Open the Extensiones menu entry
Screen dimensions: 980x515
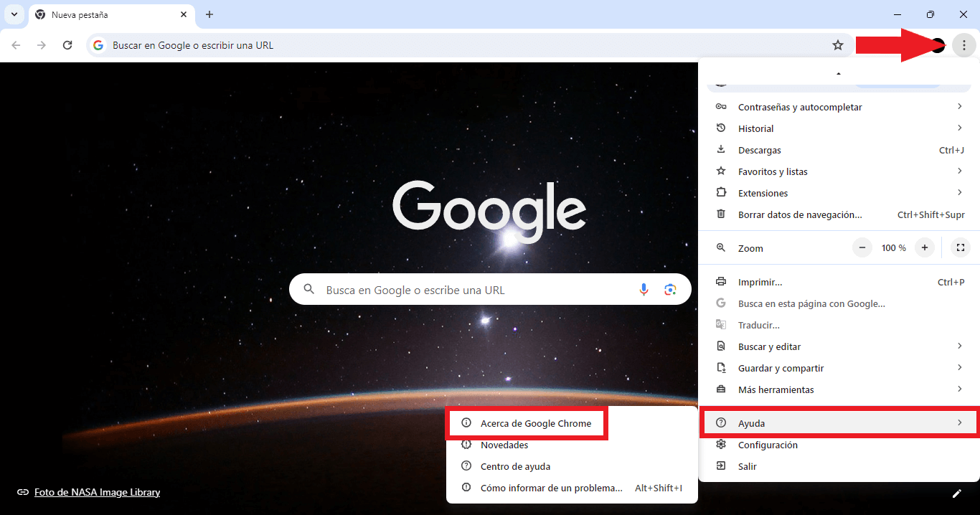(839, 193)
